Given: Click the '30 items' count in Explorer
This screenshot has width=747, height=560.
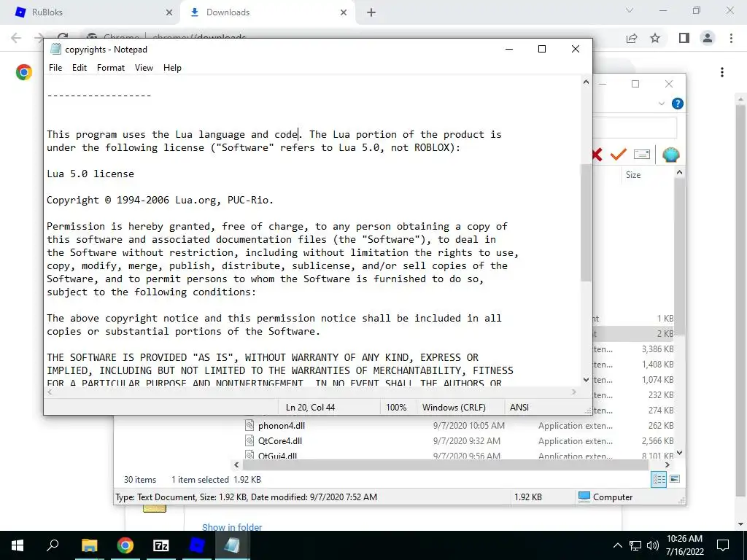Looking at the screenshot, I should point(140,480).
